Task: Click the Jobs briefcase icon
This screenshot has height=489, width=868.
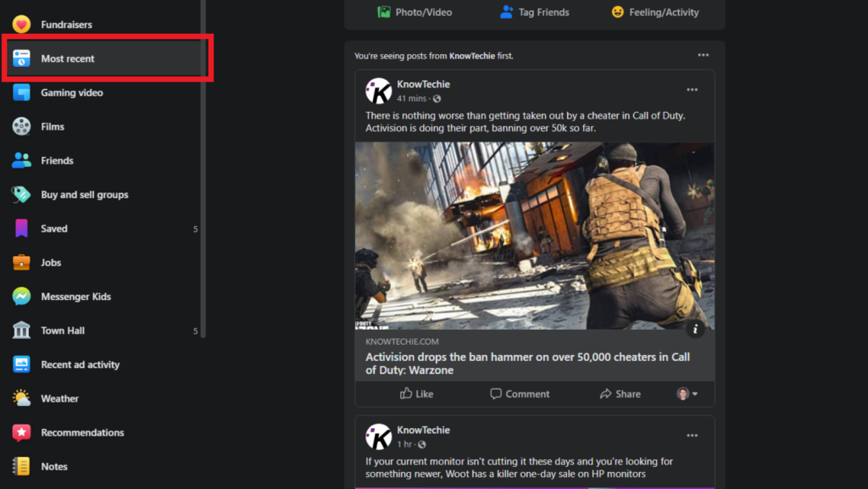Action: point(22,263)
